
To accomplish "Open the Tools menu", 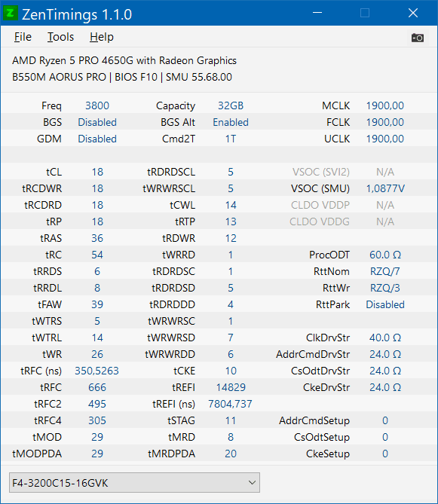I will [x=60, y=37].
